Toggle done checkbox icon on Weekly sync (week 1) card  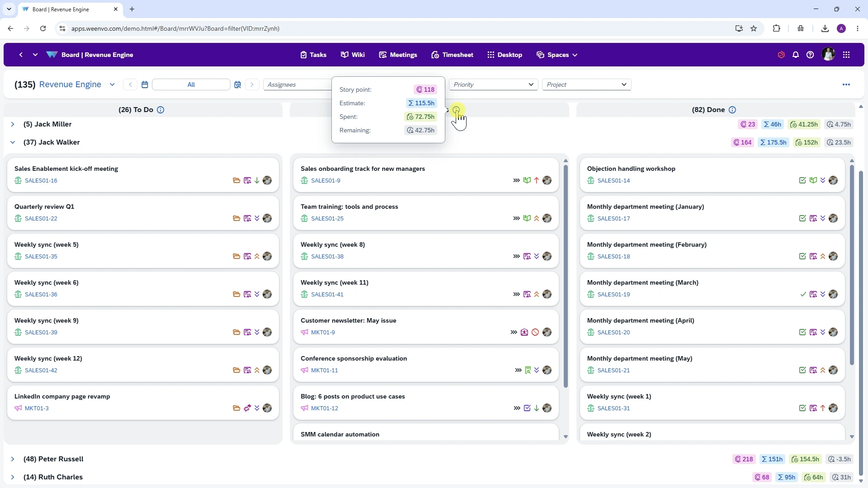(802, 408)
